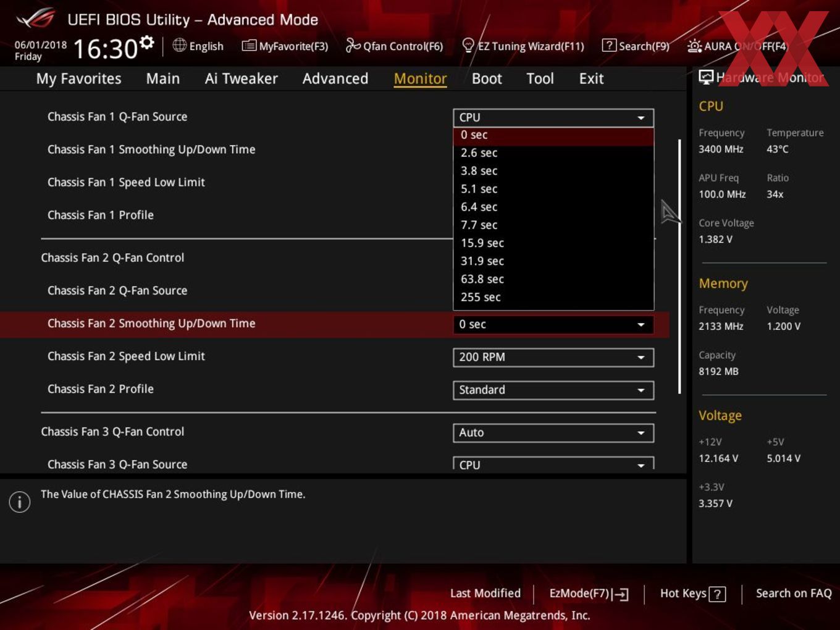Image resolution: width=840 pixels, height=630 pixels.
Task: Click the EZ Tuning Wizard bulb icon
Action: [x=468, y=45]
